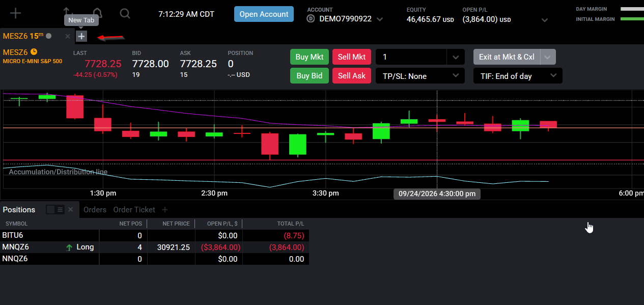Open the search magnifier icon
644x305 pixels.
coord(125,13)
